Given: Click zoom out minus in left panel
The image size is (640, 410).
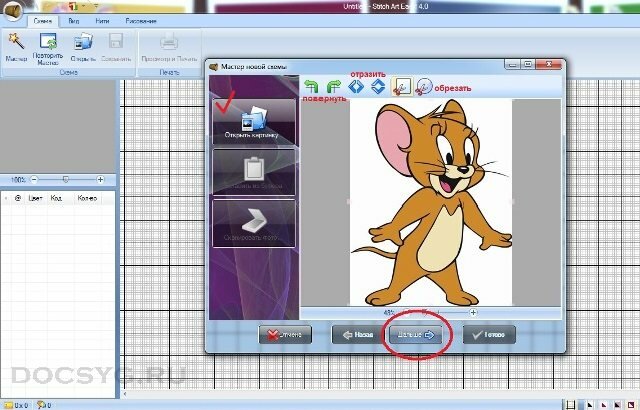Looking at the screenshot, I should [34, 180].
